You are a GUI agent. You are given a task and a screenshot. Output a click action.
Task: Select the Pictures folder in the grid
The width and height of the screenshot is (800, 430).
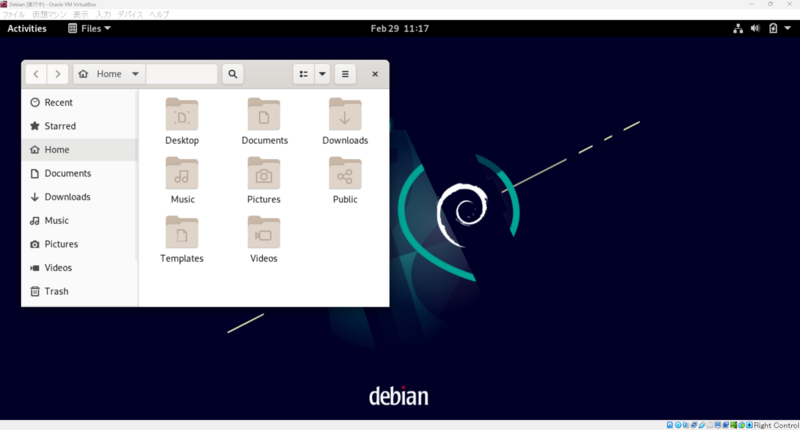pyautogui.click(x=264, y=173)
